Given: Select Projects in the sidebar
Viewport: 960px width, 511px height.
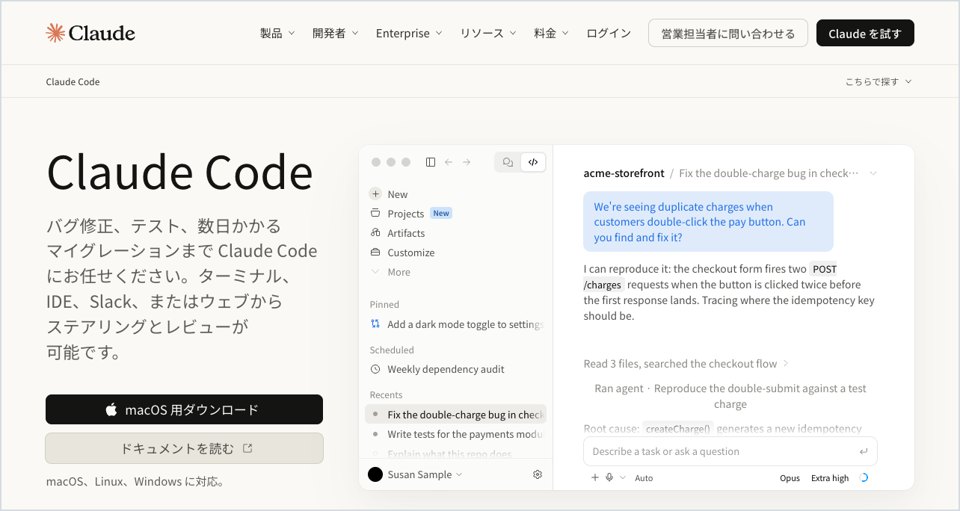Looking at the screenshot, I should point(405,214).
